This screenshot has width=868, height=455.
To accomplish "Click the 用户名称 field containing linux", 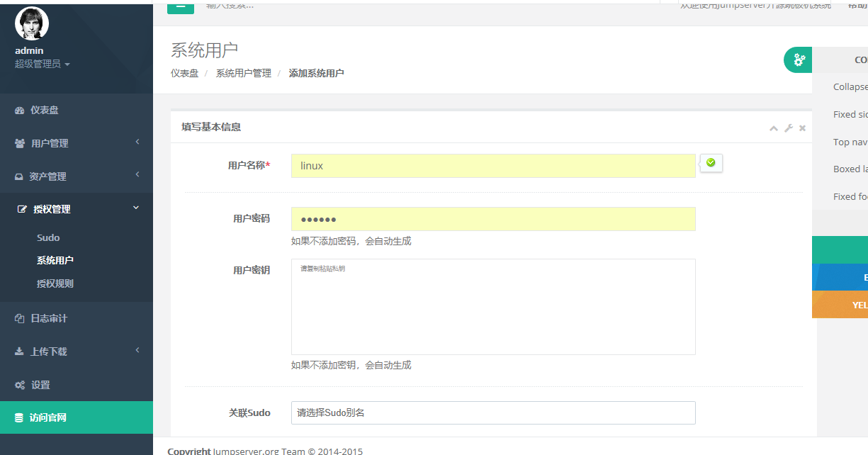I will click(x=493, y=166).
